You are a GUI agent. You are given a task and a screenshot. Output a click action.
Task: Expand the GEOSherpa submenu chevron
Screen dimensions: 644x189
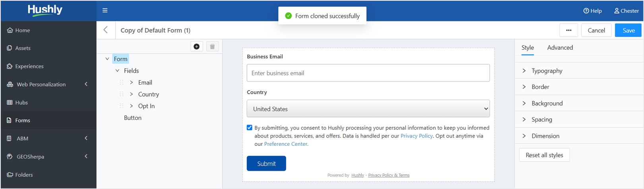[x=86, y=156]
